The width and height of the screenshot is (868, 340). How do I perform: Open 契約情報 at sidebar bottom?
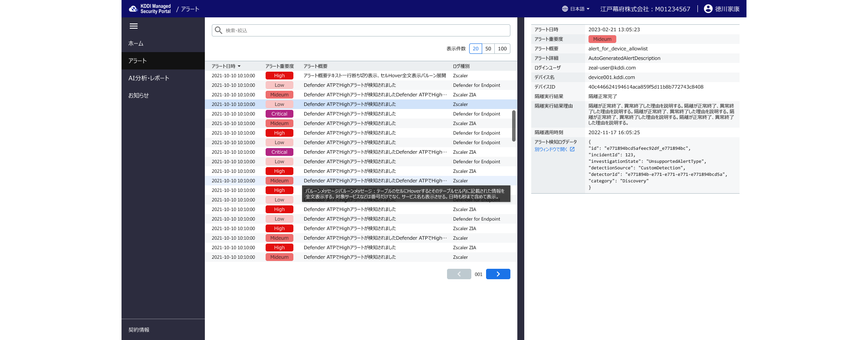tap(139, 330)
